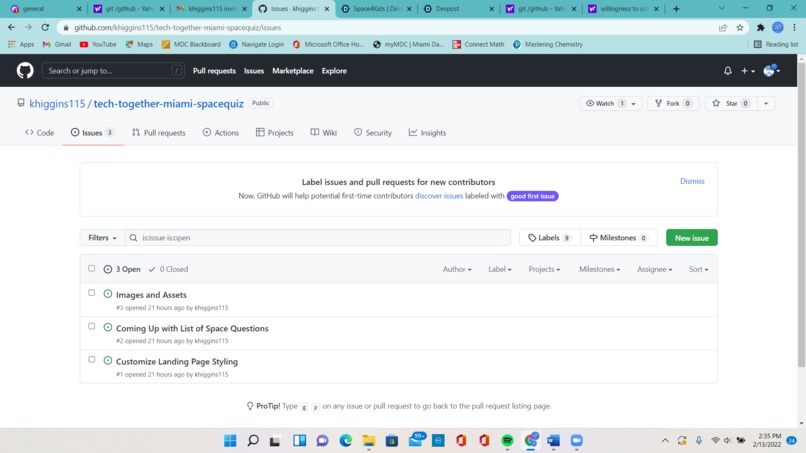806x453 pixels.
Task: Open the Labels list button
Action: point(549,238)
